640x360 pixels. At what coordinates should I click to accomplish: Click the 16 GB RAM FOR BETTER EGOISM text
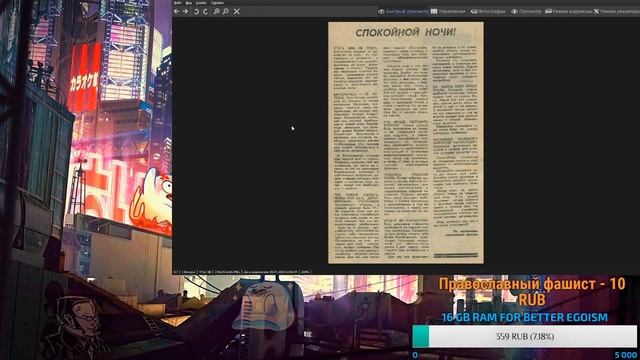click(524, 317)
